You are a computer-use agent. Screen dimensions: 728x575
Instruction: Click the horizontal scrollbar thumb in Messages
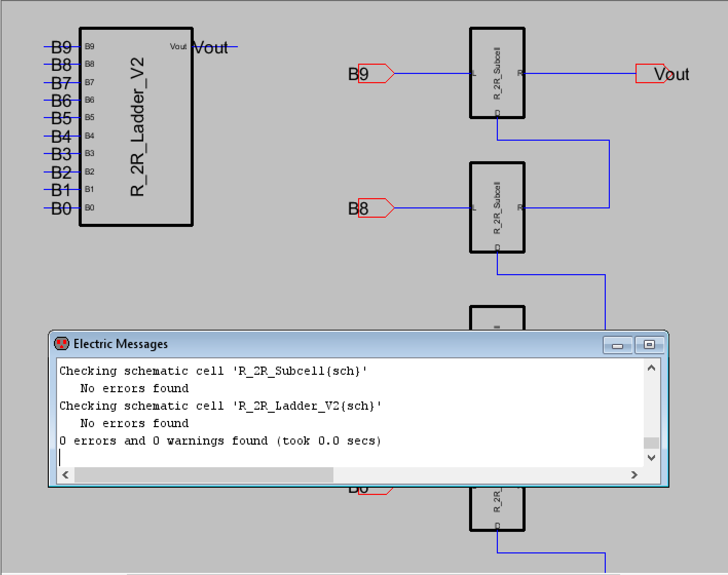203,475
